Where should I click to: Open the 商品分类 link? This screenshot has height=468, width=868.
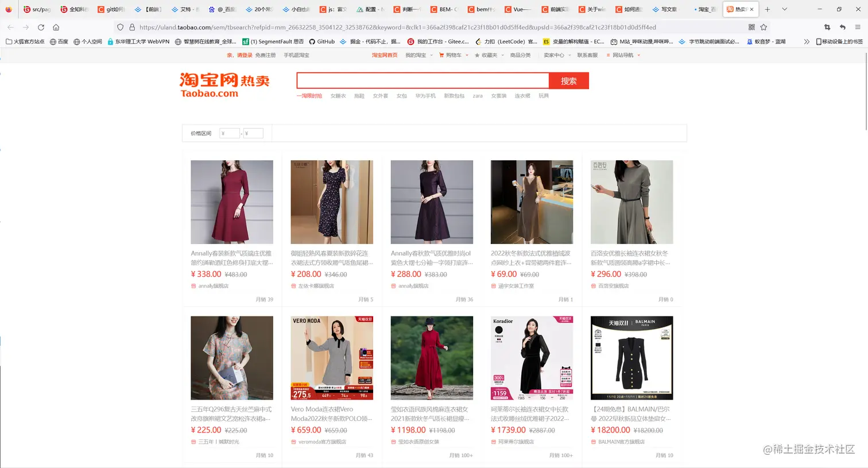click(x=520, y=55)
